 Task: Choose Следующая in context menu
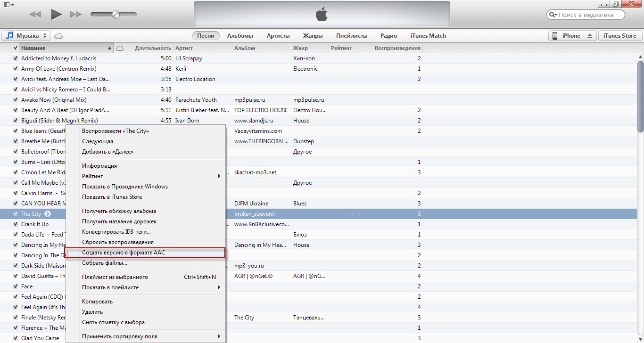coord(146,141)
